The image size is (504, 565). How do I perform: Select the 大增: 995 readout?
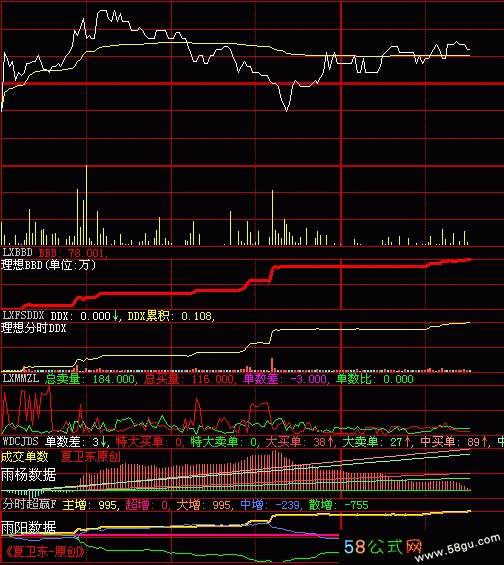pyautogui.click(x=204, y=504)
